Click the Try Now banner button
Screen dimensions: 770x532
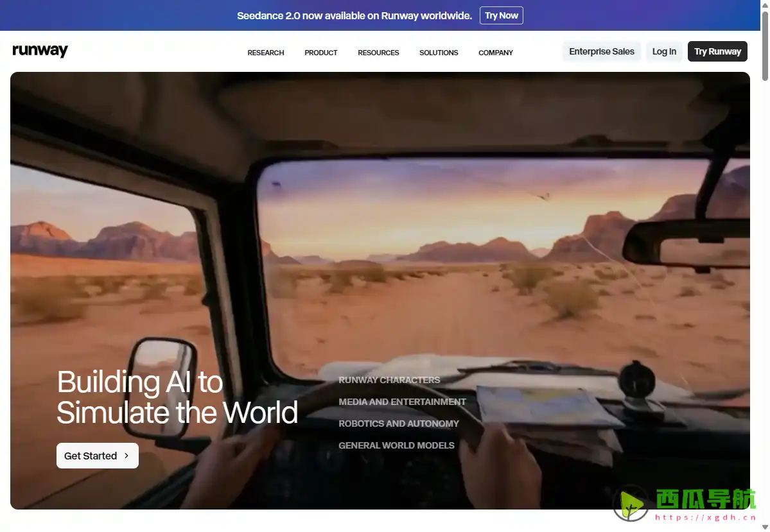(x=501, y=15)
